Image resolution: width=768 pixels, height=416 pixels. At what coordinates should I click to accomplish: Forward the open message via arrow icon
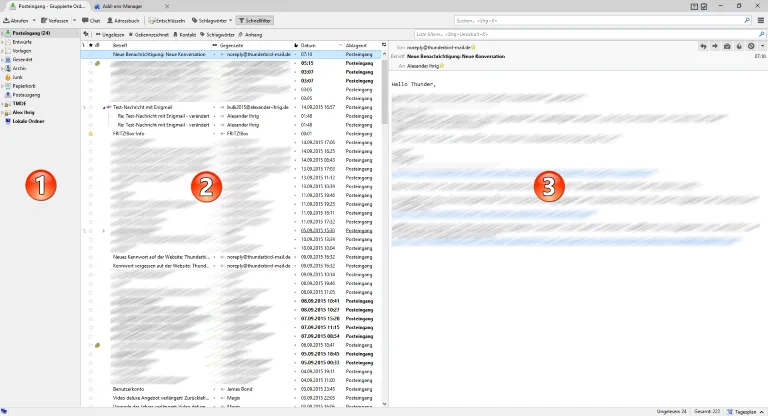(x=715, y=46)
